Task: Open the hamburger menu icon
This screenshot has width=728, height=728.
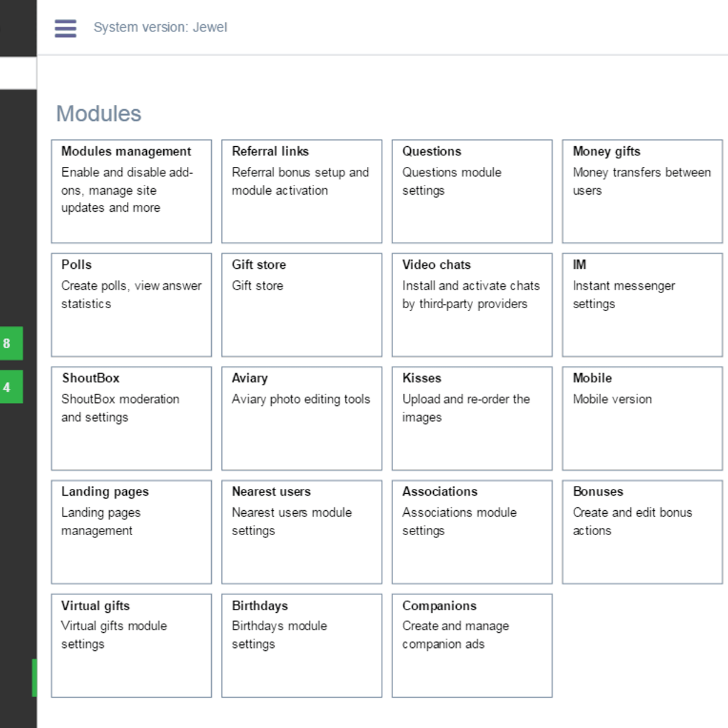Action: (66, 28)
